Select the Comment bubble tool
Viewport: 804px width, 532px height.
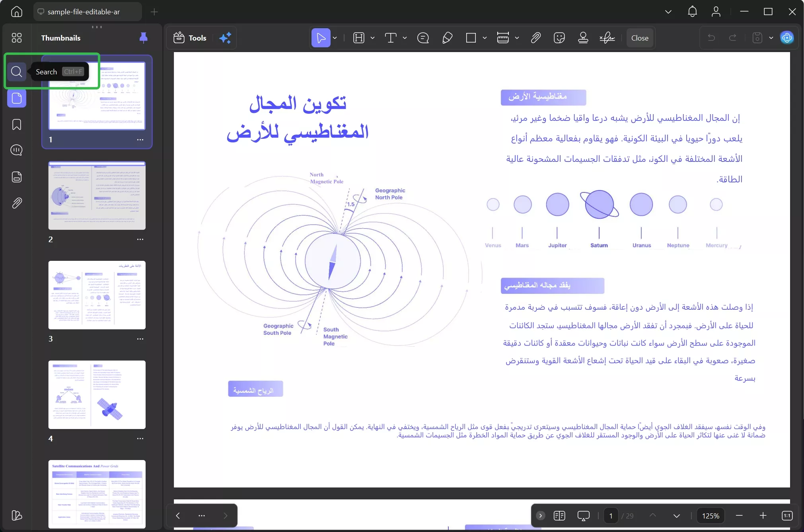(423, 38)
